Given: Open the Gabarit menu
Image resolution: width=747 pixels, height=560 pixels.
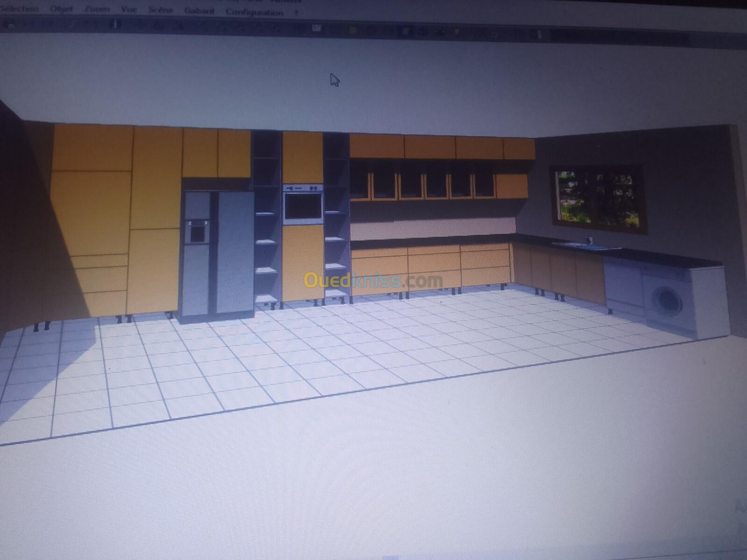Looking at the screenshot, I should [199, 11].
